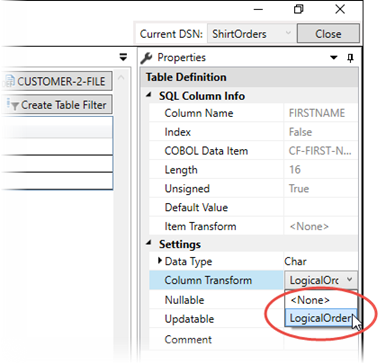Click the Comment value field
The height and width of the screenshot is (364, 386).
320,339
